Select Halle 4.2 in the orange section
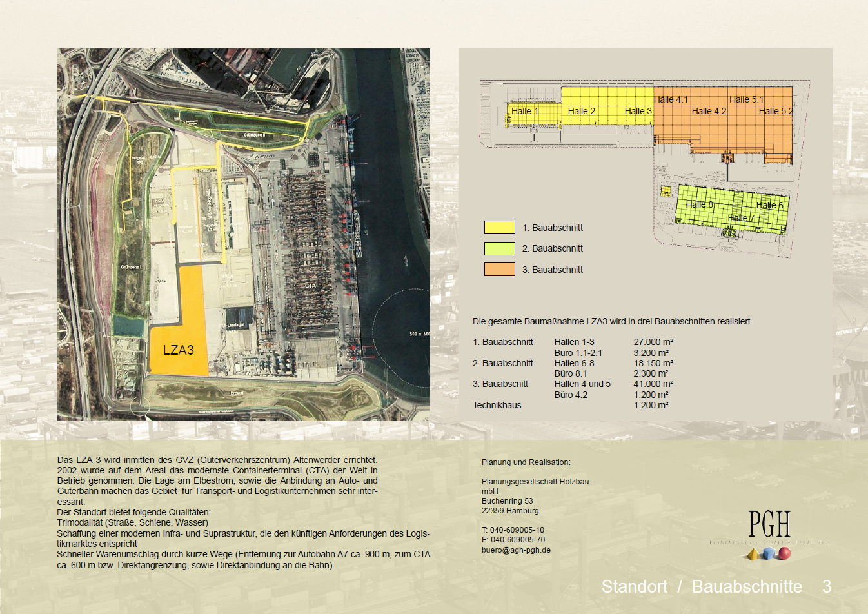The width and height of the screenshot is (868, 614). [709, 111]
